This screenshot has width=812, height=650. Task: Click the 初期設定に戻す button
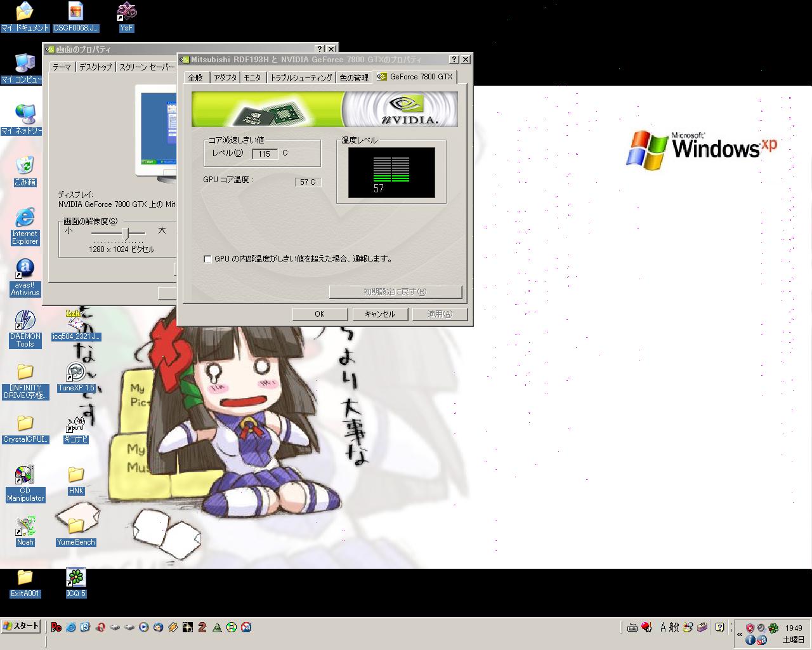[395, 292]
